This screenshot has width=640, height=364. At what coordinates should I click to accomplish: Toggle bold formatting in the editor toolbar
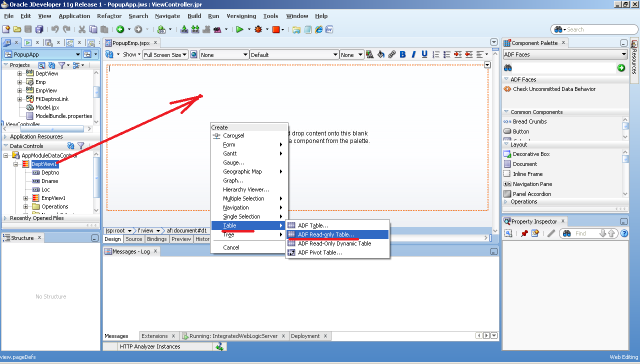click(x=402, y=54)
